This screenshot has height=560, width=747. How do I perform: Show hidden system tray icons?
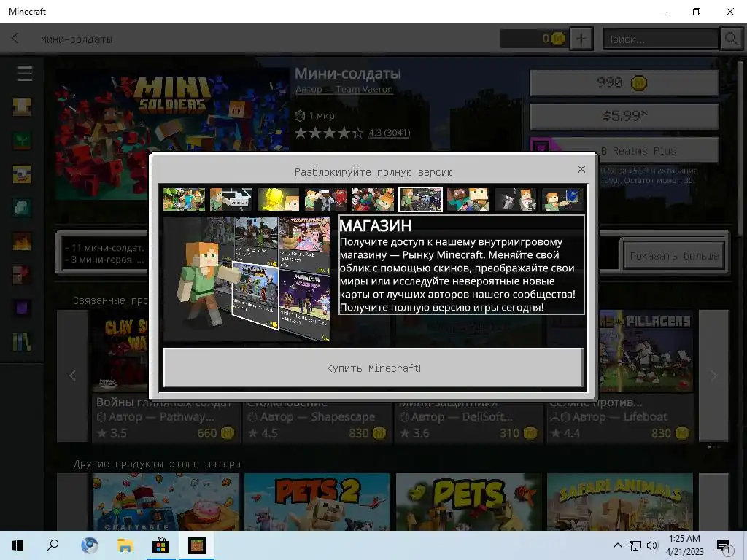tap(617, 545)
